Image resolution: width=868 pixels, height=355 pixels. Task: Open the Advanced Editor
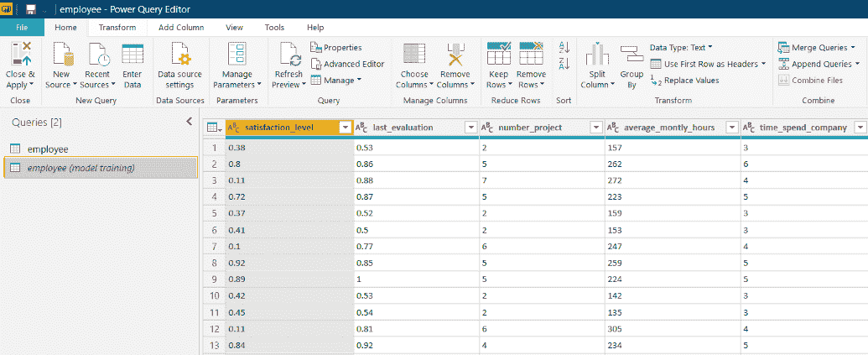(x=348, y=64)
